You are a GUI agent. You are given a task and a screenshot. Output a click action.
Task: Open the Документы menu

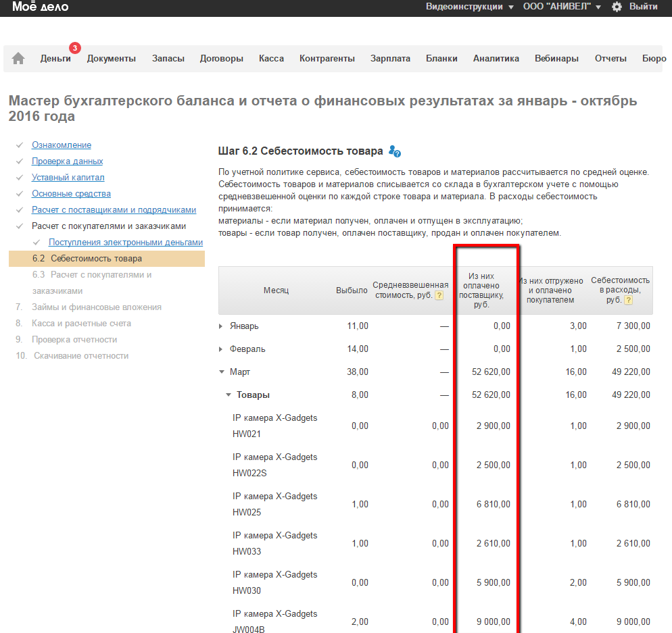[112, 59]
